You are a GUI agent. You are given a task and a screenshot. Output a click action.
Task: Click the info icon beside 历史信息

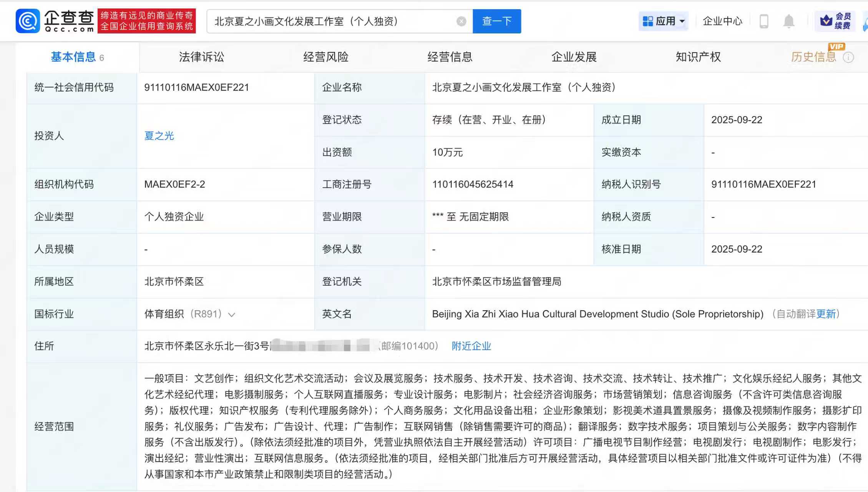click(x=848, y=57)
